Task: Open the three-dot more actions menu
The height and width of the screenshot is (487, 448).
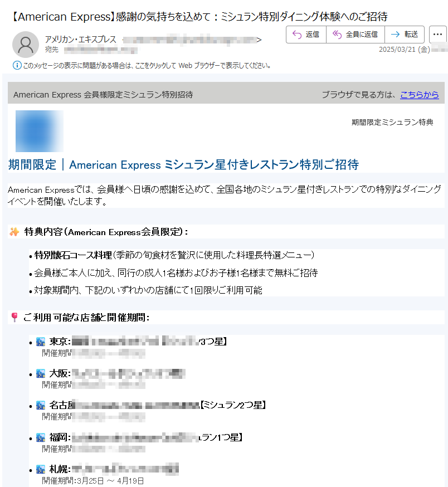Action: pyautogui.click(x=437, y=35)
